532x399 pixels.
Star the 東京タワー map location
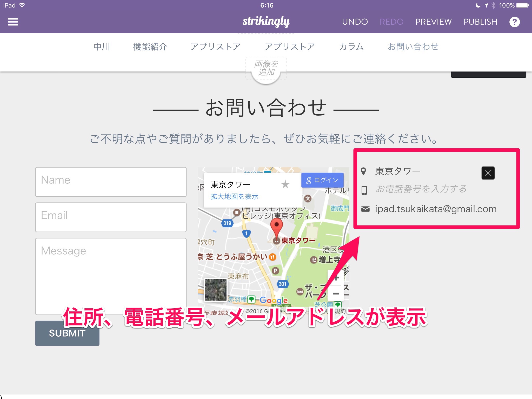285,184
